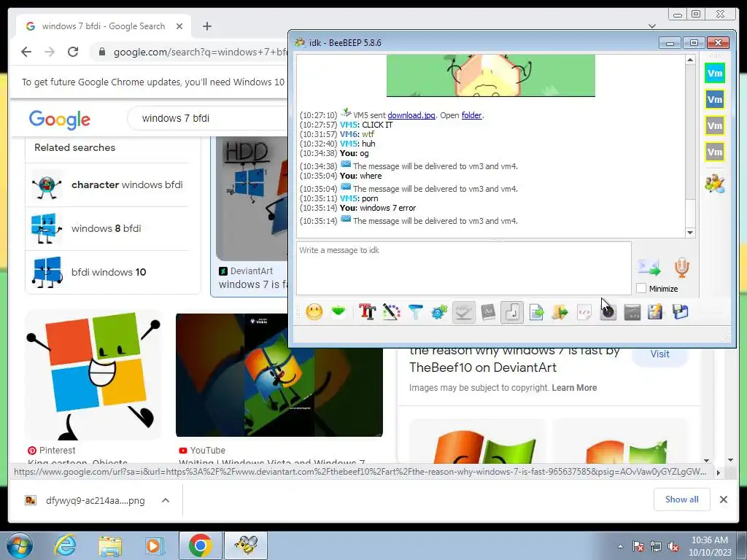
Task: Open Chrome tab search dropdown chevron
Action: 652,26
